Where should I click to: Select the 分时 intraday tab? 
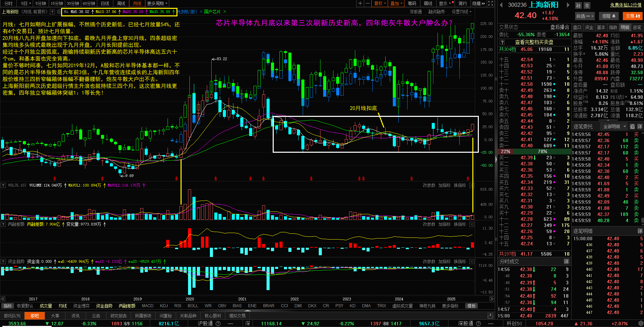pyautogui.click(x=8, y=3)
